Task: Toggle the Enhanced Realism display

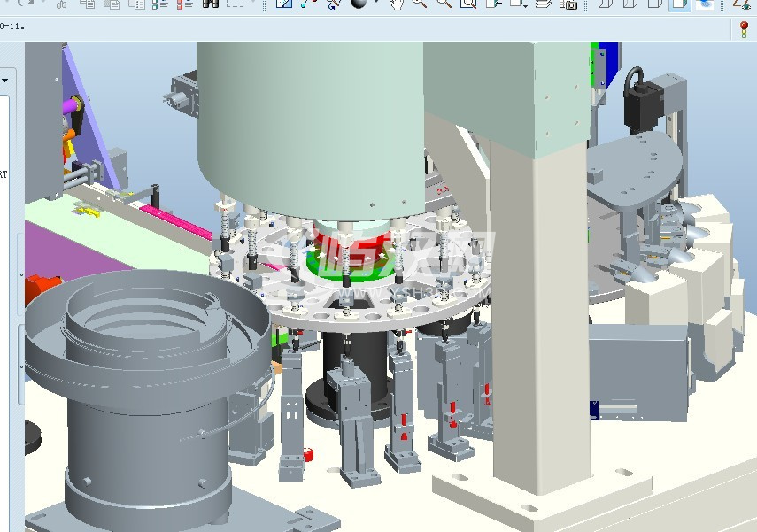Action: pos(705,4)
